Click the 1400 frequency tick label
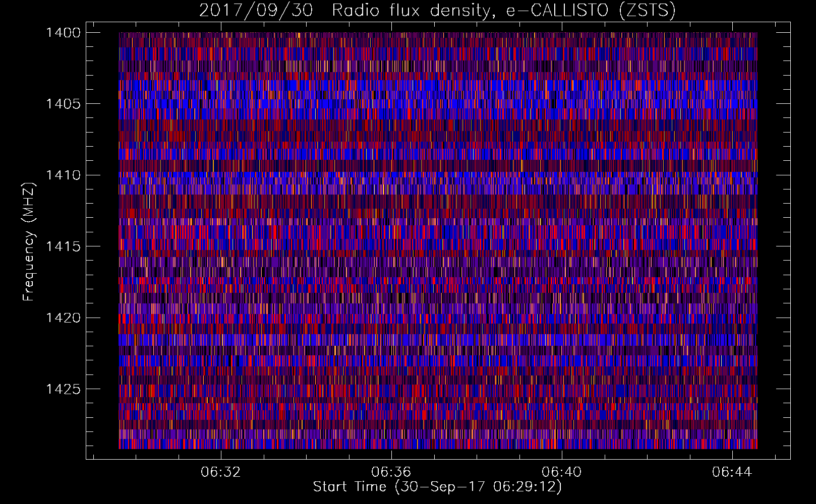This screenshot has width=816, height=504. [63, 33]
